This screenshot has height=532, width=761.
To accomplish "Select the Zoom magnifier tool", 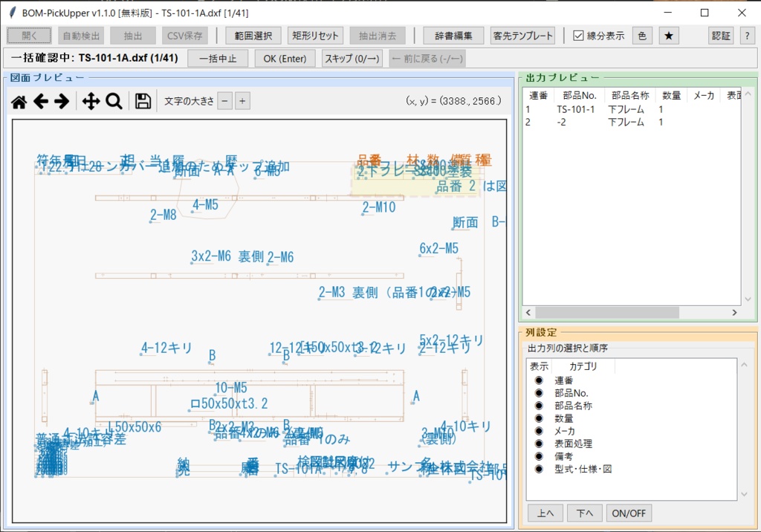I will tap(114, 102).
